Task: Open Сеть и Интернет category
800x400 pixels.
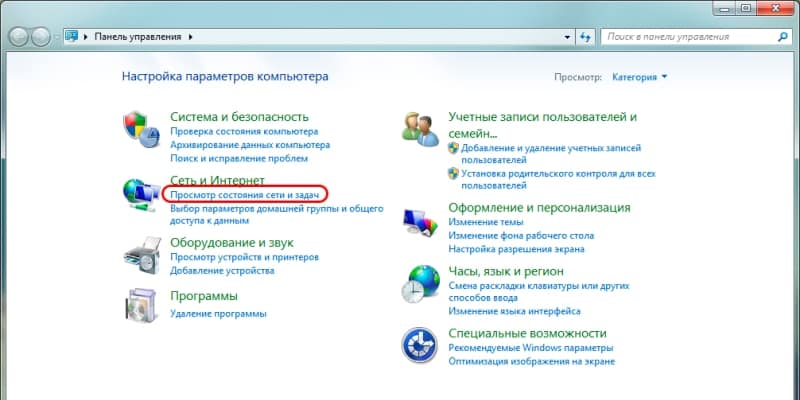Action: [217, 181]
